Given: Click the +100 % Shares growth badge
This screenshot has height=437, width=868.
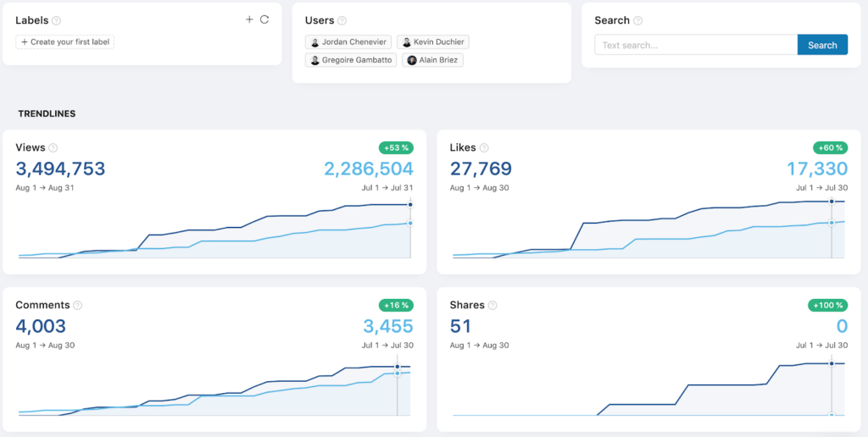Looking at the screenshot, I should click(x=827, y=305).
